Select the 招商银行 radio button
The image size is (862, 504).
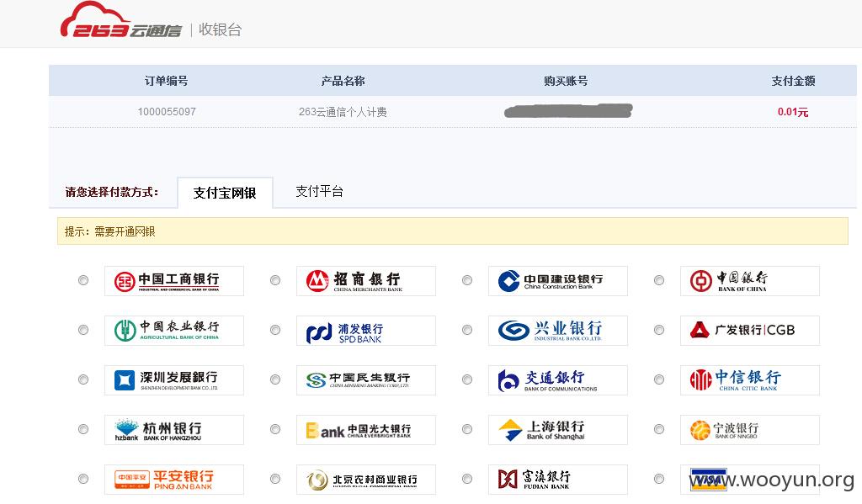click(275, 280)
